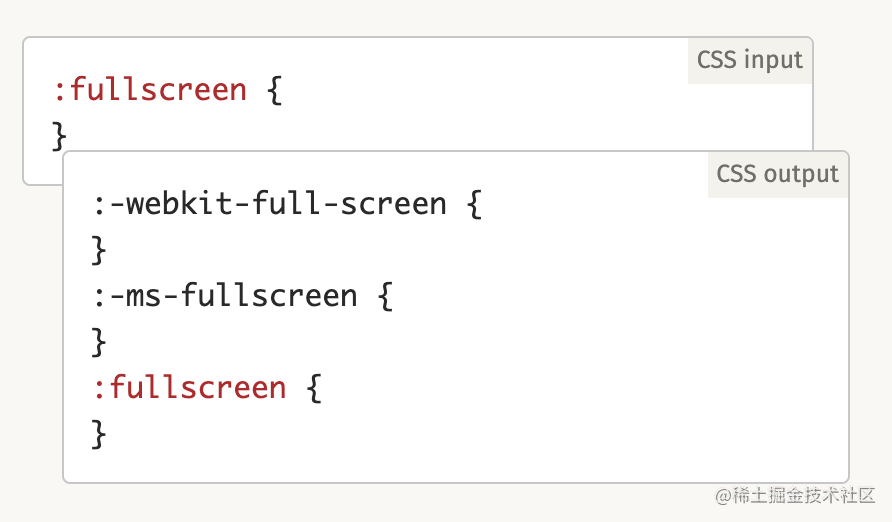
Task: Click the word input in CSS input label
Action: pyautogui.click(x=774, y=60)
